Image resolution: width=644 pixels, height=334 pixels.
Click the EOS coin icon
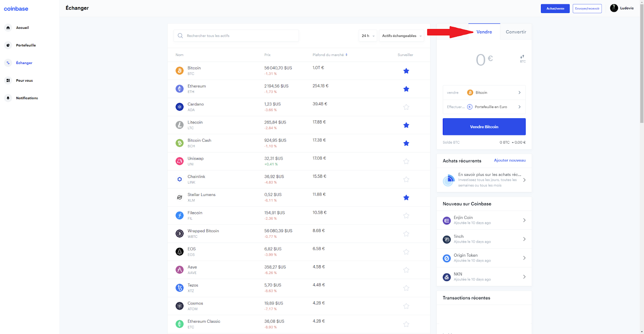pos(180,252)
